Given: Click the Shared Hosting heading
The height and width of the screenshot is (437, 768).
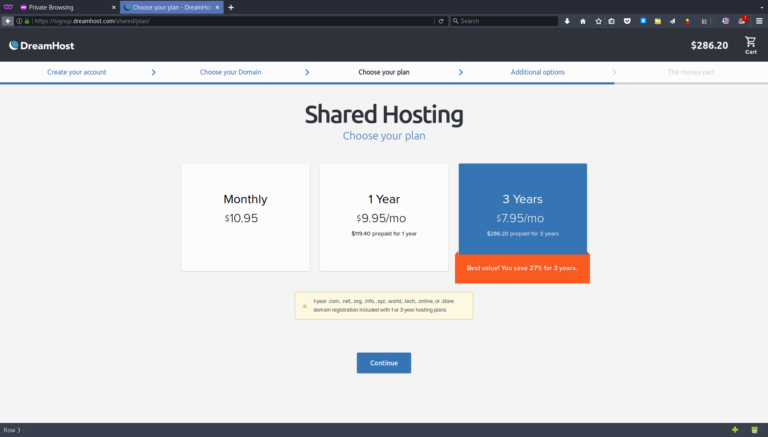Looking at the screenshot, I should point(384,114).
